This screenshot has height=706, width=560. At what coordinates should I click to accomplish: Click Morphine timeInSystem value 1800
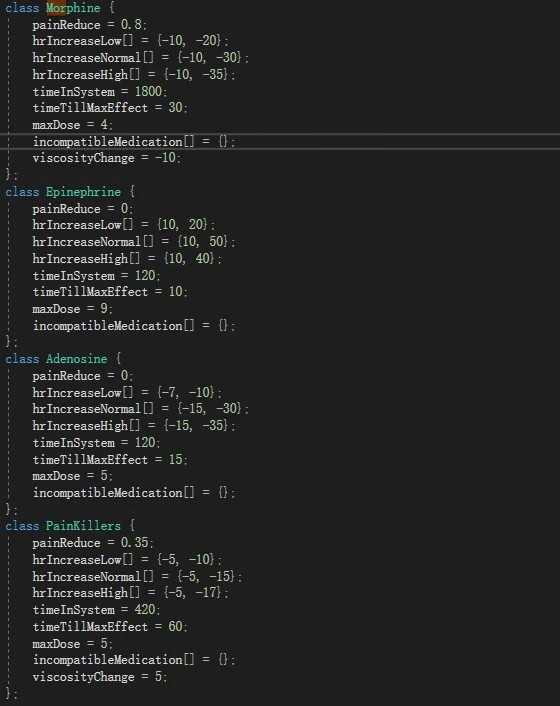pos(148,91)
